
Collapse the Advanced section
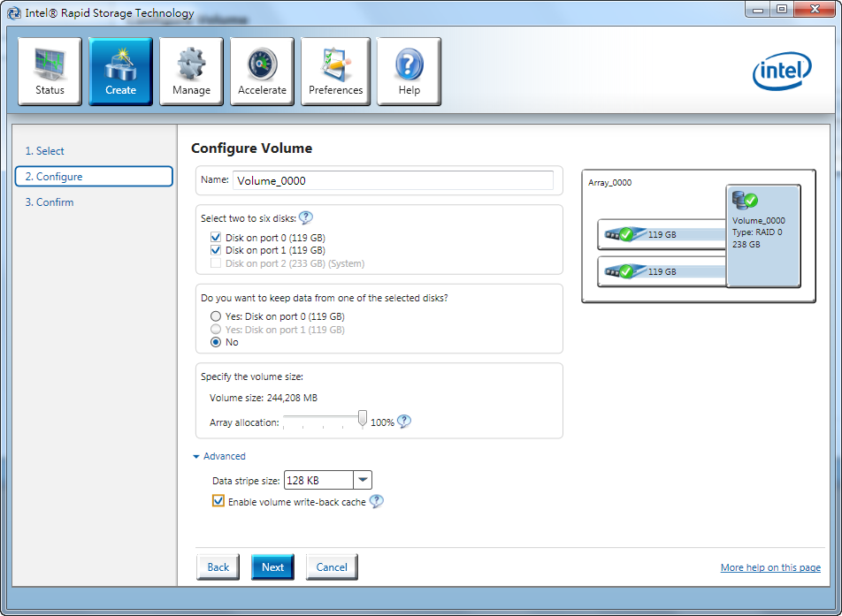pos(218,456)
